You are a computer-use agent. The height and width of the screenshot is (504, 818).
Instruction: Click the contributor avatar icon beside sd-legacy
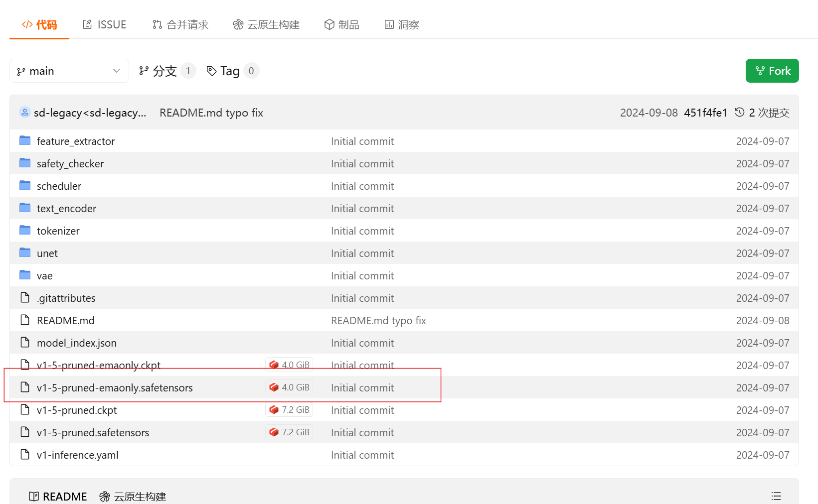point(24,112)
